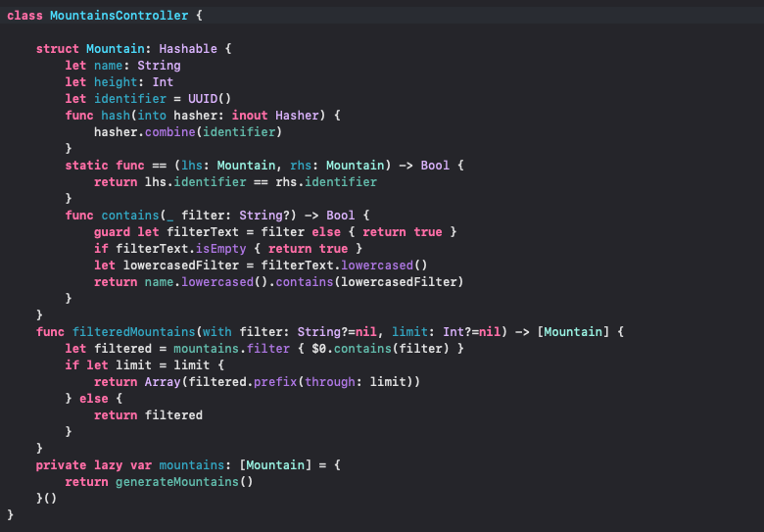Click the MountainsController class name

[119, 16]
